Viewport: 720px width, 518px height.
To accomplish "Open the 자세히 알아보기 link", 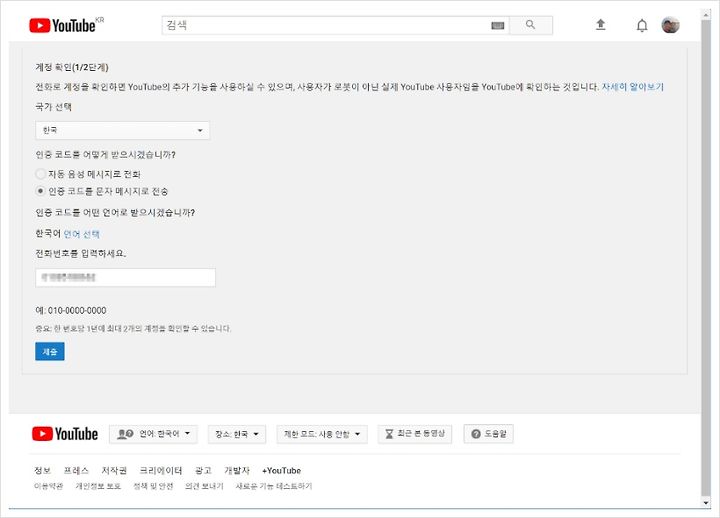I will tap(633, 87).
